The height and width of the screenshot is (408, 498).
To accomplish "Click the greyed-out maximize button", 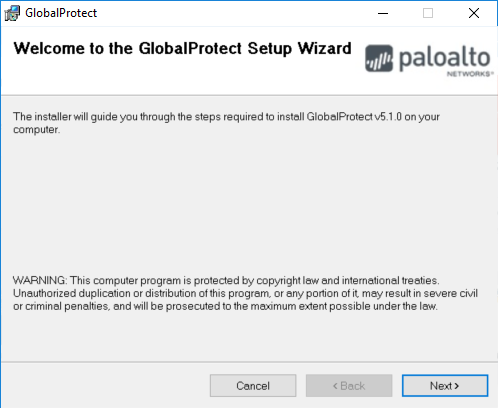I will pyautogui.click(x=428, y=13).
